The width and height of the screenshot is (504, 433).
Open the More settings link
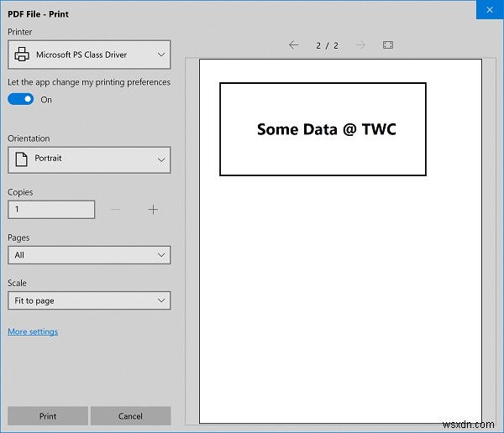(x=33, y=331)
